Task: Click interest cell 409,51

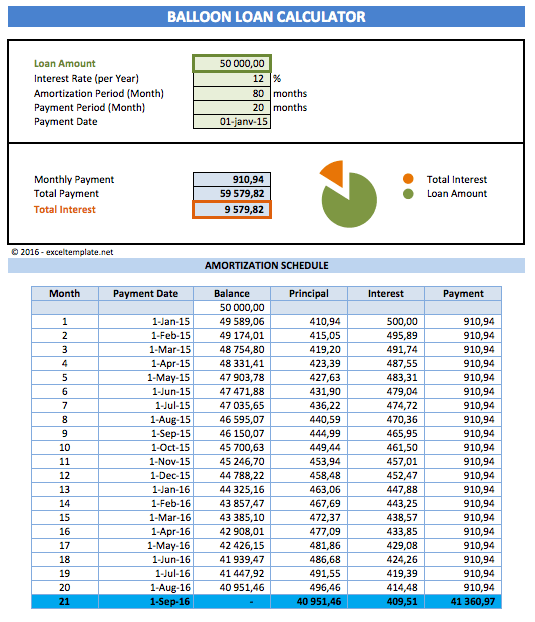Action: pos(386,601)
